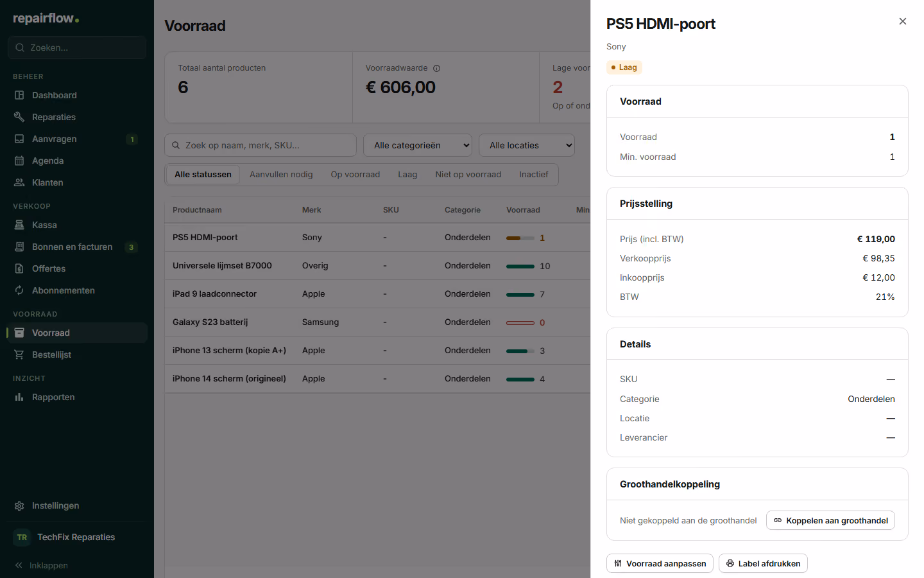
Task: Go to Reparaties wrench icon
Action: (x=19, y=117)
